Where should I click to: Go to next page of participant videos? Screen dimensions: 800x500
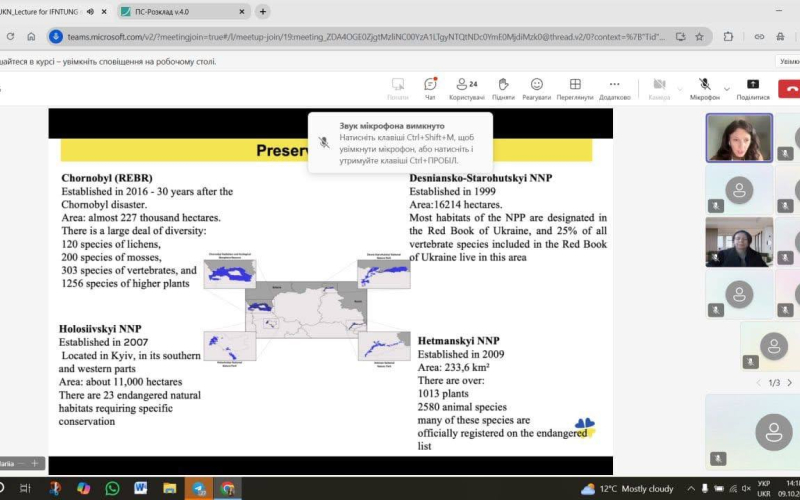pos(789,383)
